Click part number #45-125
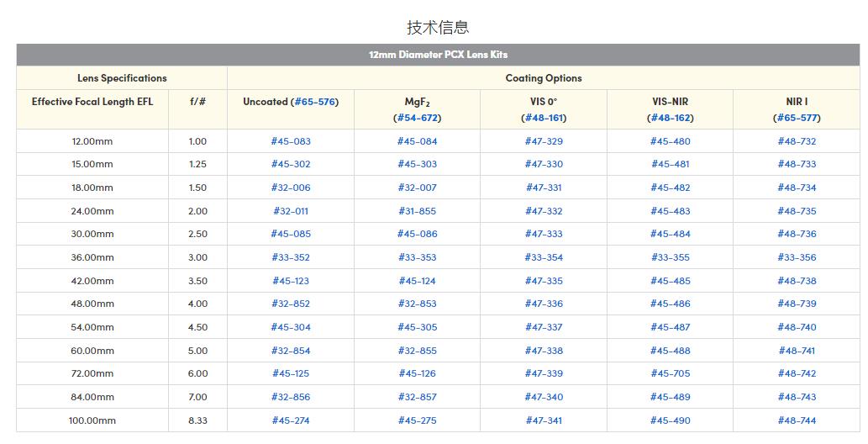This screenshot has width=868, height=444. click(x=291, y=373)
